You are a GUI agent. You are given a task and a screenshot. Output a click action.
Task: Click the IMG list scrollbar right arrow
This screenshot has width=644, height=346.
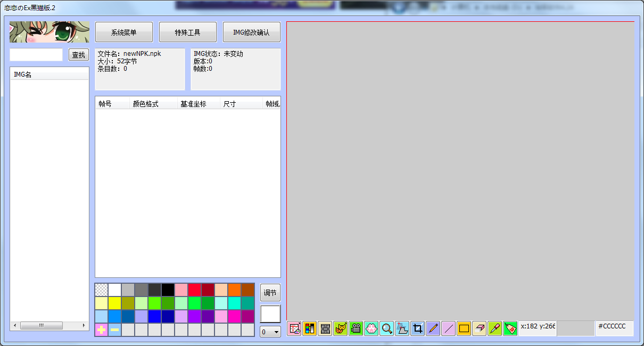[x=84, y=325]
